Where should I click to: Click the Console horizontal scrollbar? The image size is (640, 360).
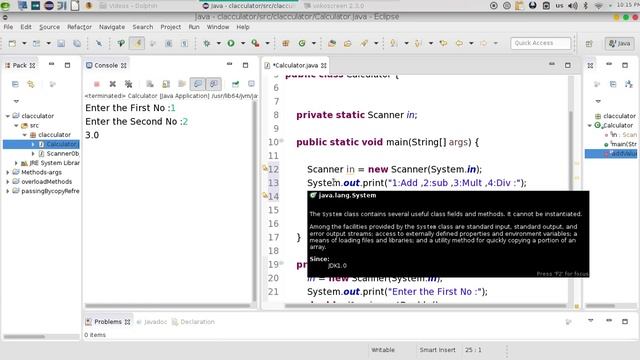[x=168, y=305]
